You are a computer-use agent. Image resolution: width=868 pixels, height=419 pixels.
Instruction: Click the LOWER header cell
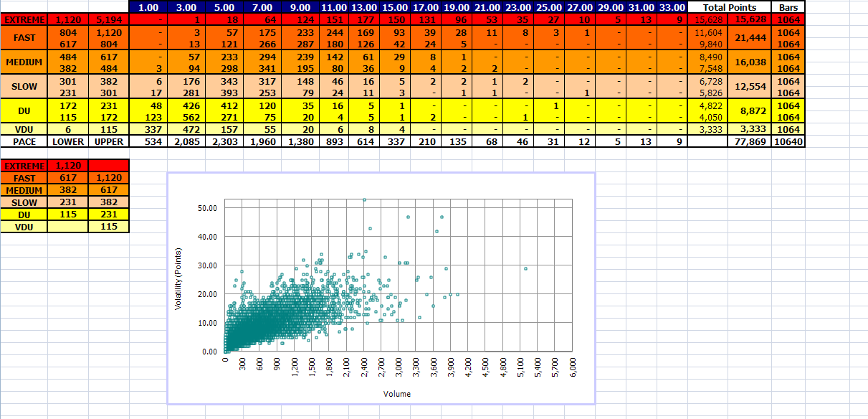pyautogui.click(x=68, y=141)
